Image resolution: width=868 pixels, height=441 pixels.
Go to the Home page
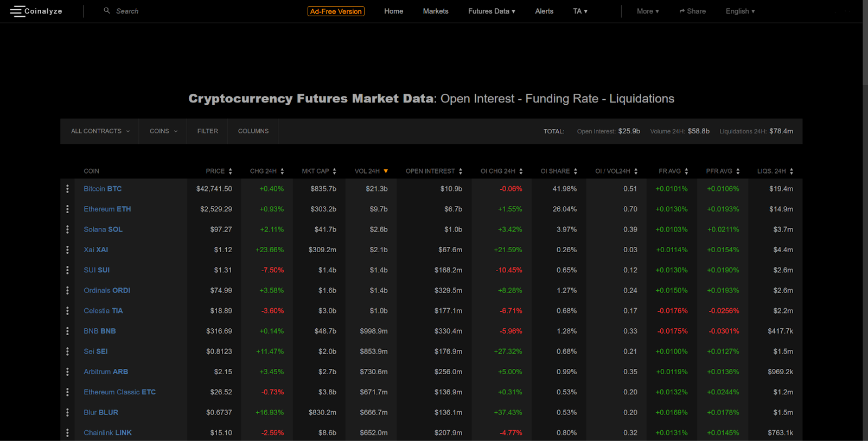(393, 11)
